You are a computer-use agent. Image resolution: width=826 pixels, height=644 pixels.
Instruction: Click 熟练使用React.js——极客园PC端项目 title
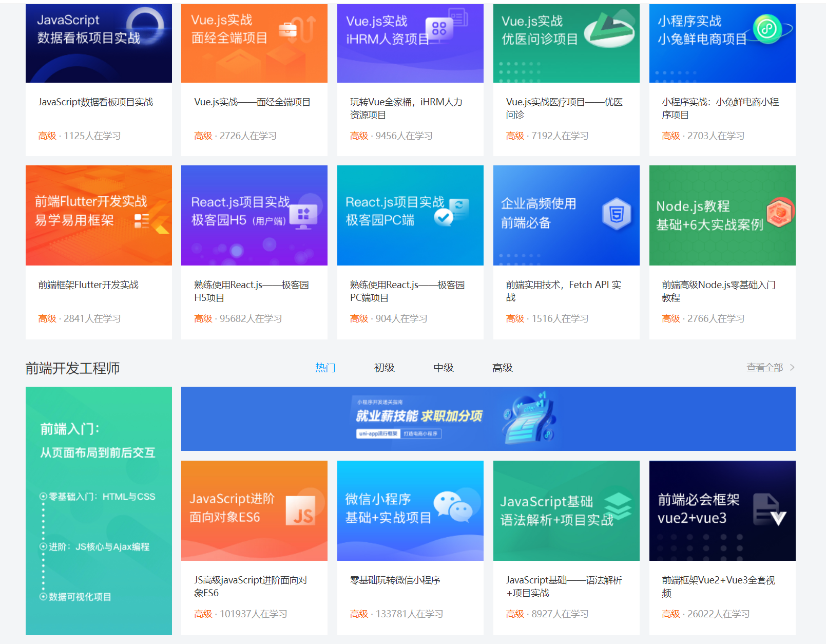(x=408, y=291)
